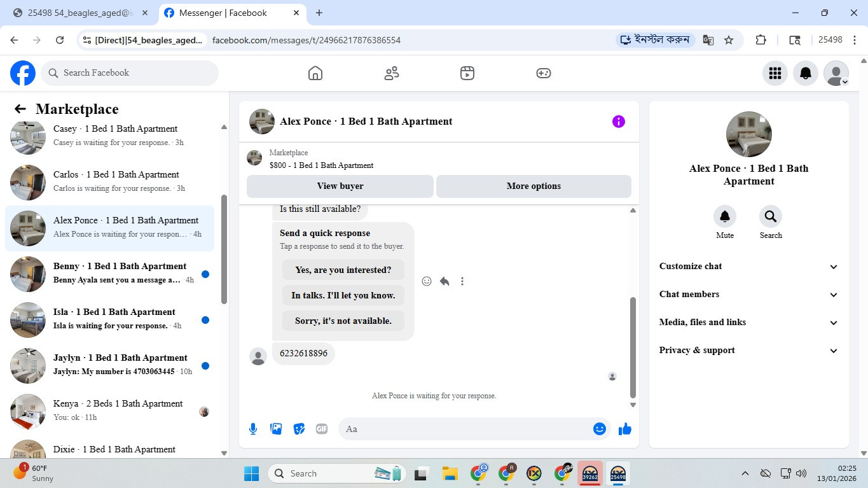Open the Reels video icon
868x488 pixels.
pyautogui.click(x=467, y=73)
